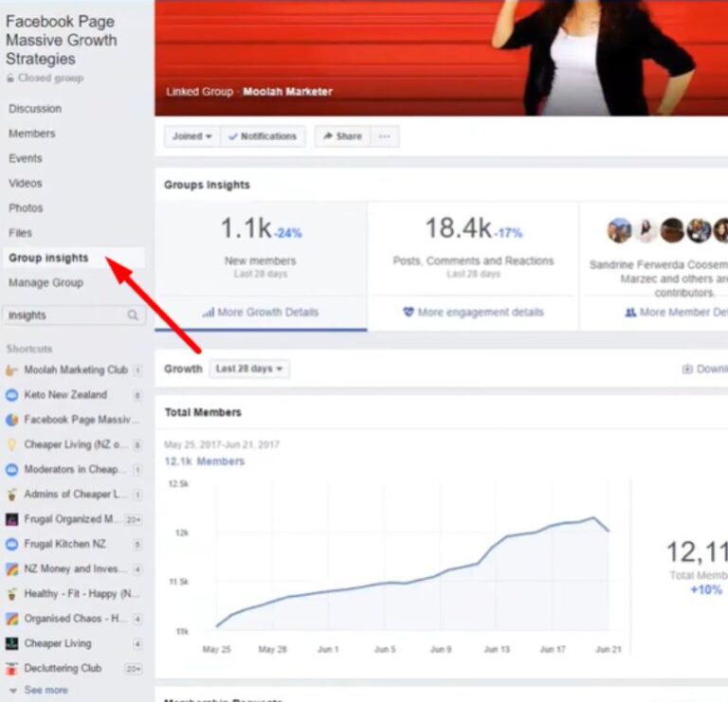The image size is (728, 702).
Task: Click the Jun 13 chart axis label
Action: coord(498,649)
